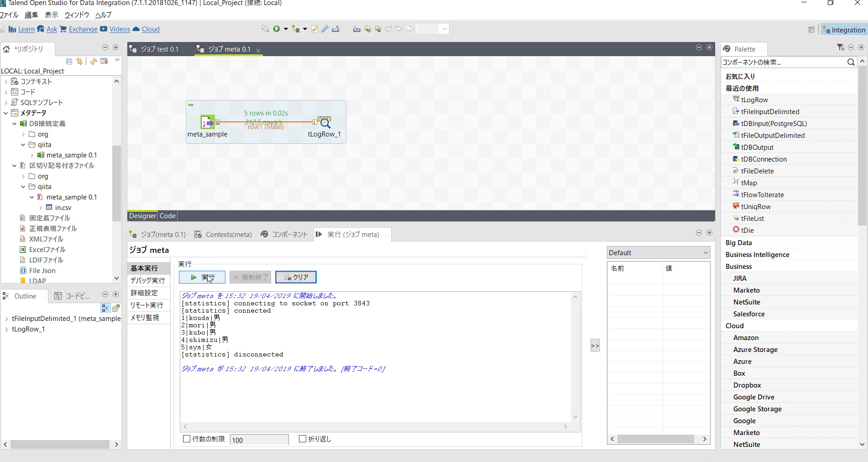Expand the in.csv schema node
This screenshot has height=462, width=868.
[x=41, y=208]
